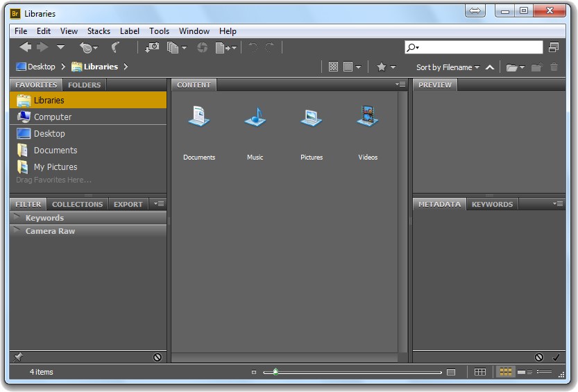This screenshot has width=578, height=392.
Task: View content as thumbnails
Action: pyautogui.click(x=505, y=372)
